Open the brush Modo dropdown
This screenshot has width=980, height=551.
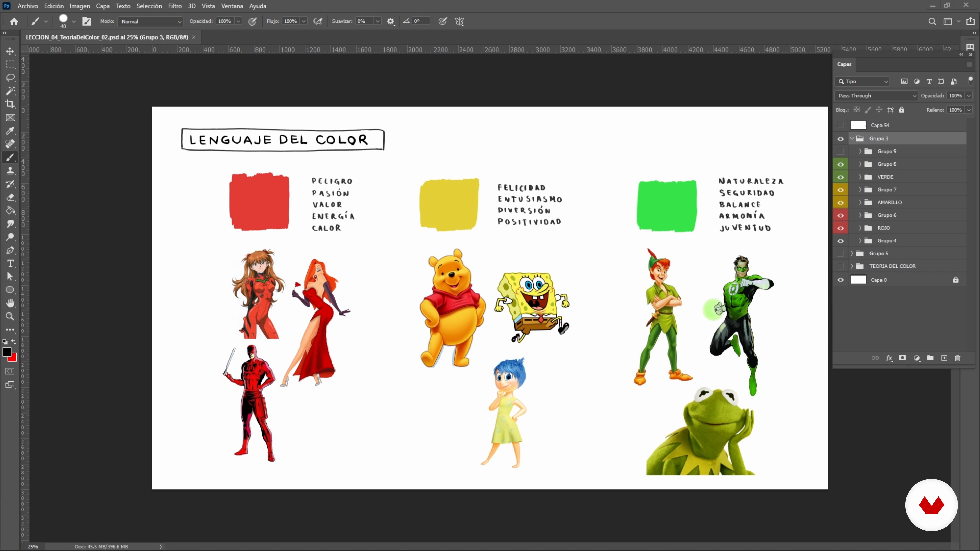coord(151,22)
